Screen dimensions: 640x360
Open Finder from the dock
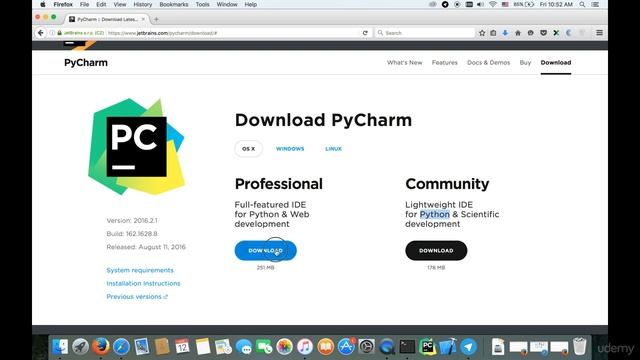[x=60, y=347]
